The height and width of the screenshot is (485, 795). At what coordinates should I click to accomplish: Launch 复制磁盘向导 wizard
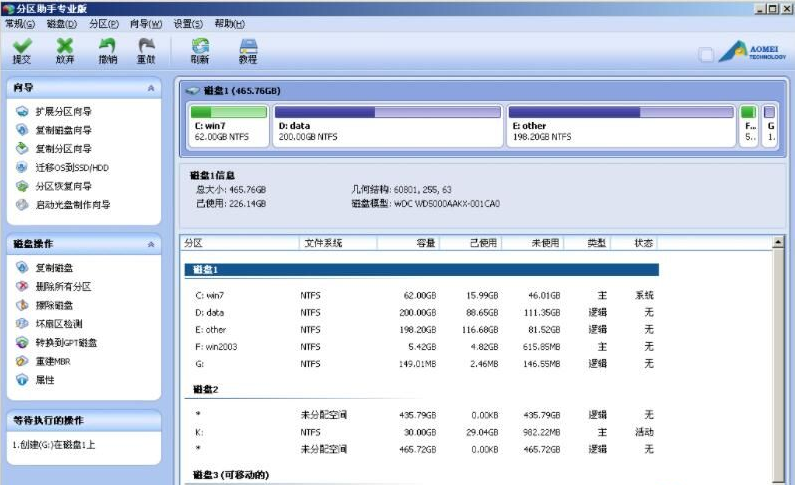coord(63,130)
